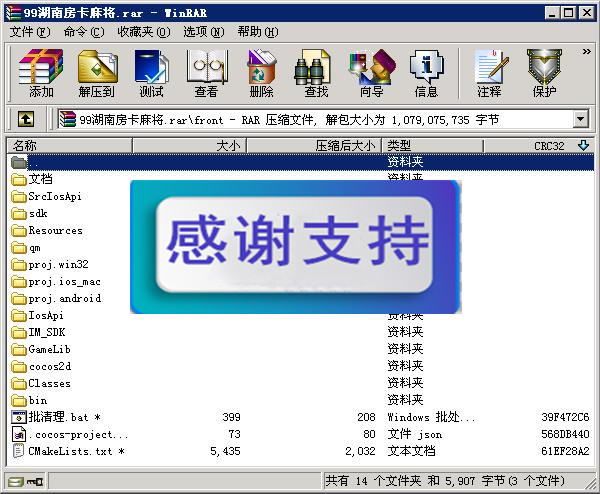The width and height of the screenshot is (600, 494).
Task: Select the .cocos-project json file
Action: click(x=70, y=434)
